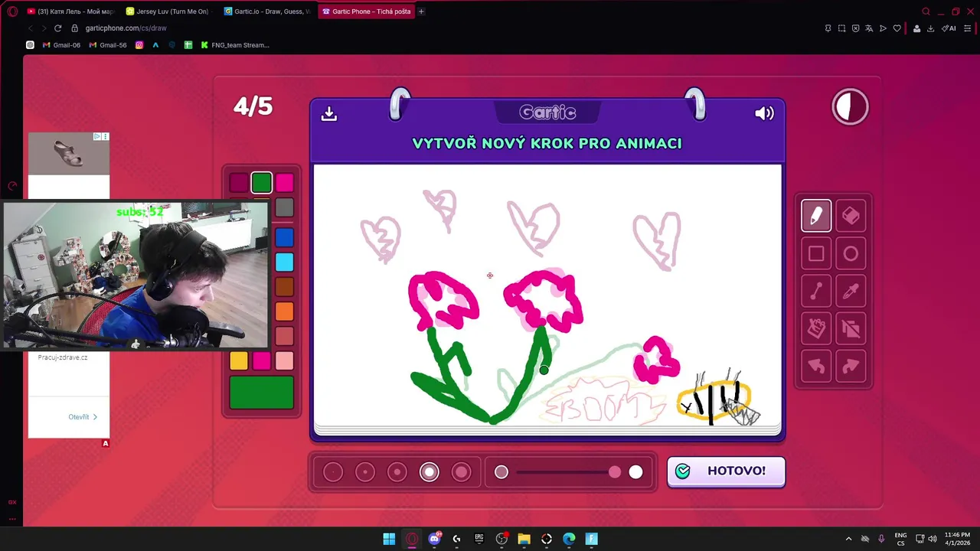Add page to favorites heart icon
Viewport: 980px width, 551px height.
click(897, 28)
